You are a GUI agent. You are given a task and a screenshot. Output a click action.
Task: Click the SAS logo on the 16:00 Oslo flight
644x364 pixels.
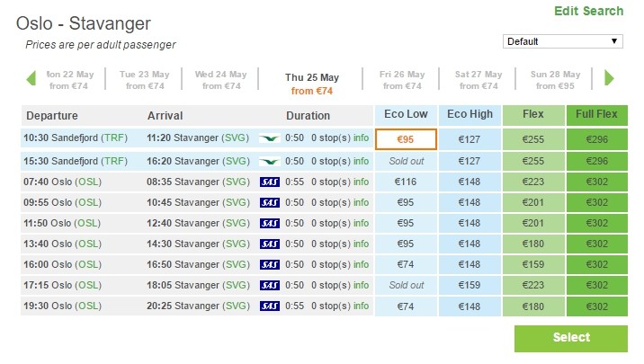click(269, 264)
